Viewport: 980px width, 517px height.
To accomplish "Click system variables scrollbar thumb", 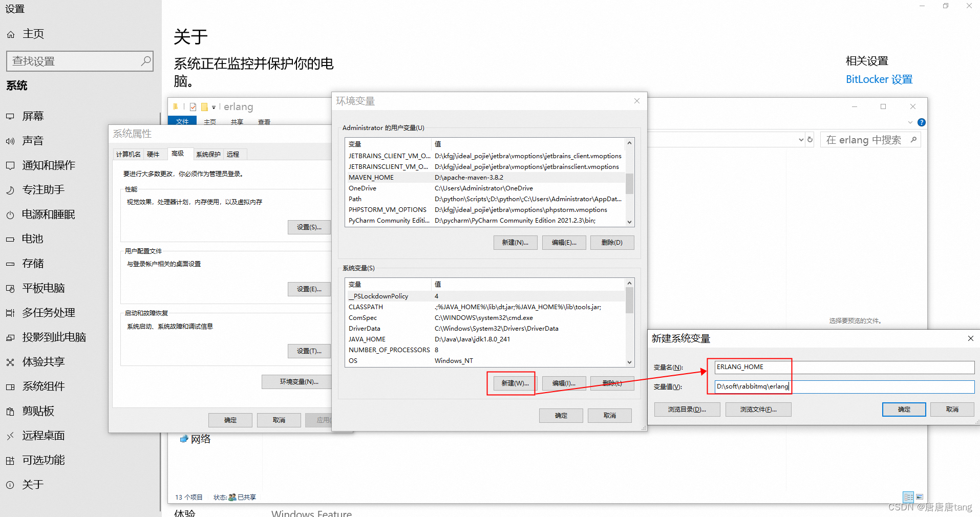I will click(x=630, y=300).
